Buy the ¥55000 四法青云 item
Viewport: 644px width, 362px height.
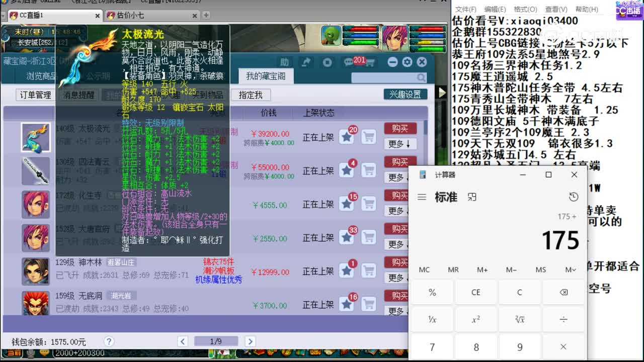[x=400, y=162]
